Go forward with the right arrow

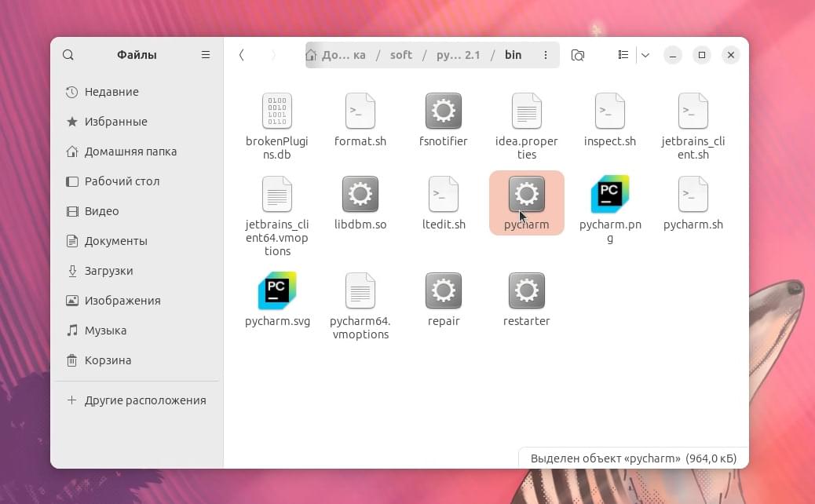pyautogui.click(x=273, y=55)
